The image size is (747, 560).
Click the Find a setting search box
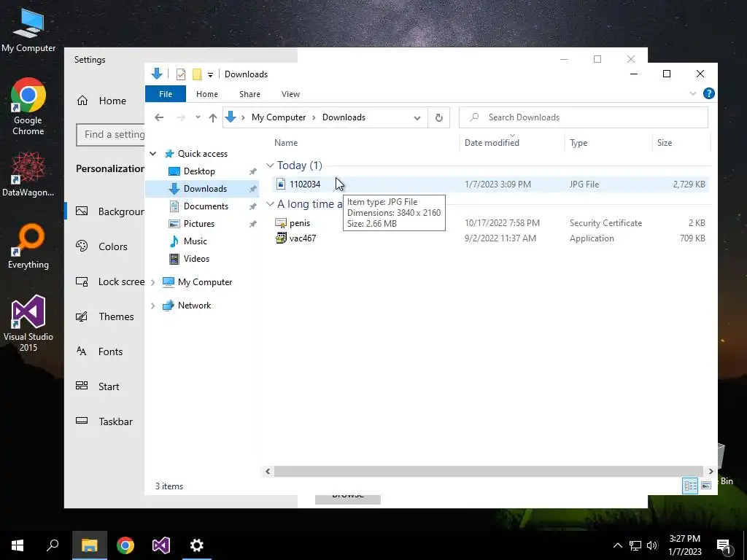(111, 135)
